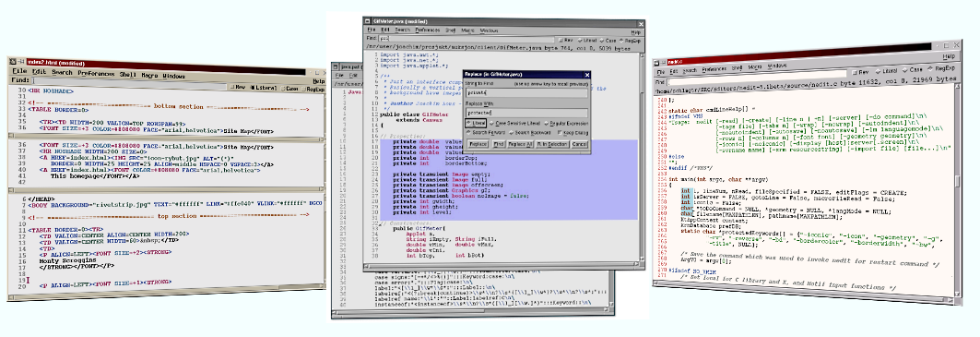
Task: Open Windows menu in nedit.c window
Action: 777,66
